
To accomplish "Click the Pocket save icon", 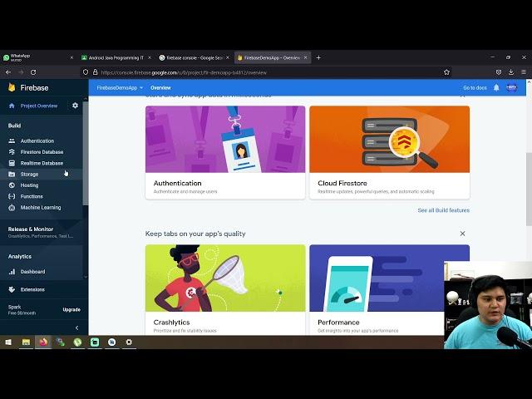I will tap(499, 72).
